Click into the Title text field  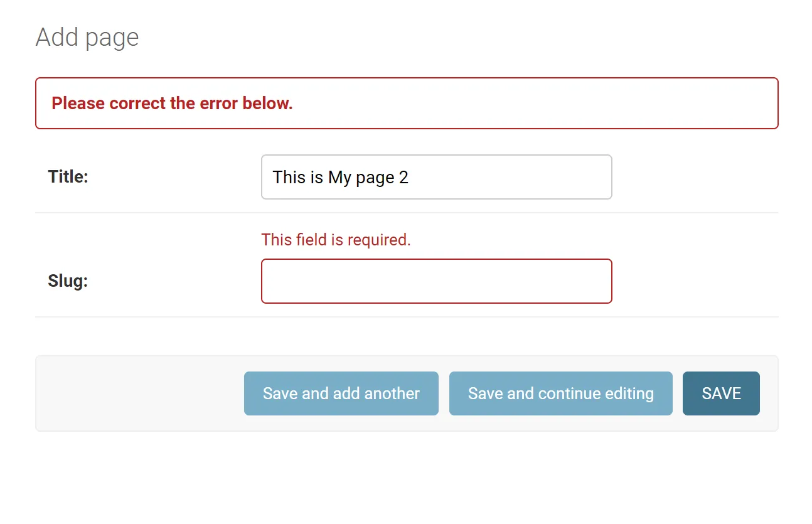pyautogui.click(x=502, y=177)
